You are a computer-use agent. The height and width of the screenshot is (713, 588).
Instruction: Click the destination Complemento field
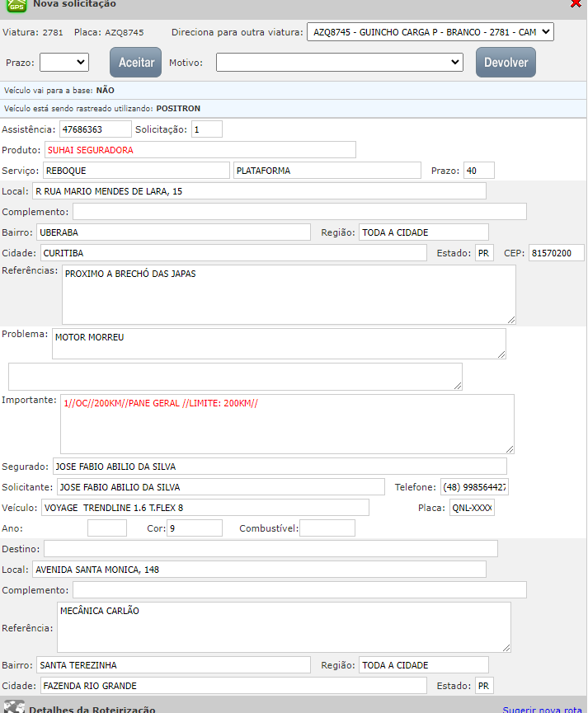click(x=300, y=590)
